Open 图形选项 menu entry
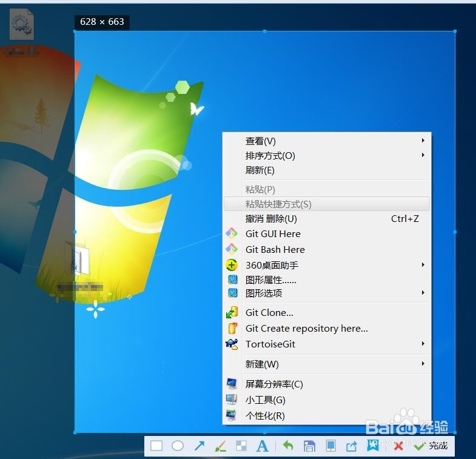476x459 pixels. coord(327,293)
